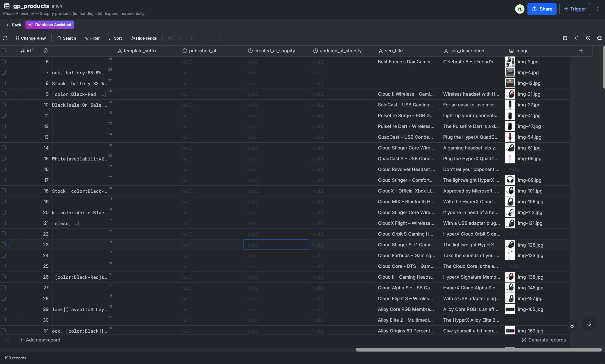Screen dimensions: 605x364
Task: Click the lock icon in the id column header
Action: [46, 51]
